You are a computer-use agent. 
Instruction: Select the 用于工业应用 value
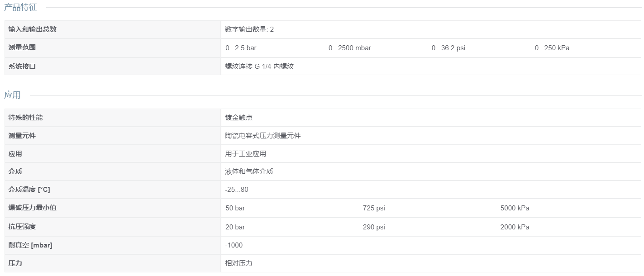(245, 154)
